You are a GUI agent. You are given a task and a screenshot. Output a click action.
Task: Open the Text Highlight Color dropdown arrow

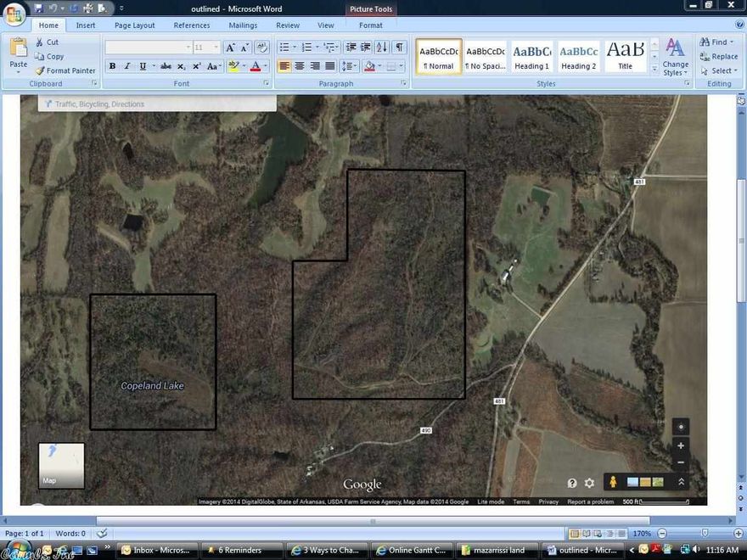pos(244,66)
